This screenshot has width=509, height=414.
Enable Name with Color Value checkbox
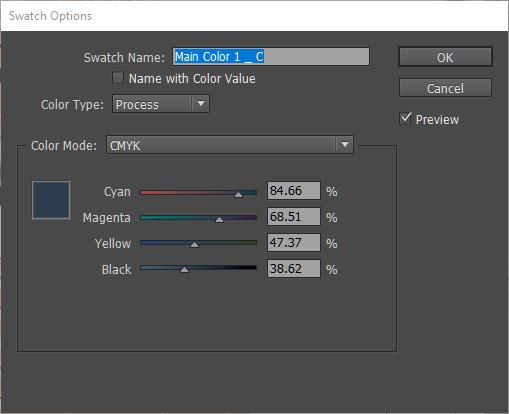(118, 78)
